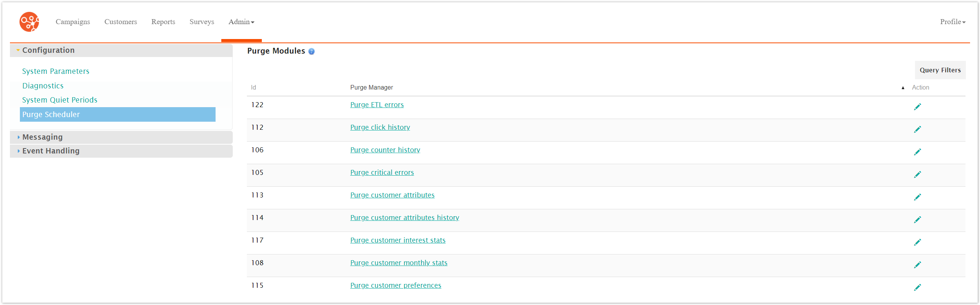This screenshot has height=305, width=980.
Task: Switch to the Campaigns tab
Action: 73,22
